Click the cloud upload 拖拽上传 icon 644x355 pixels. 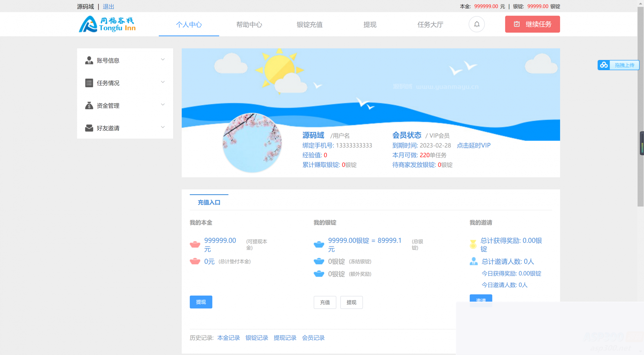click(604, 65)
